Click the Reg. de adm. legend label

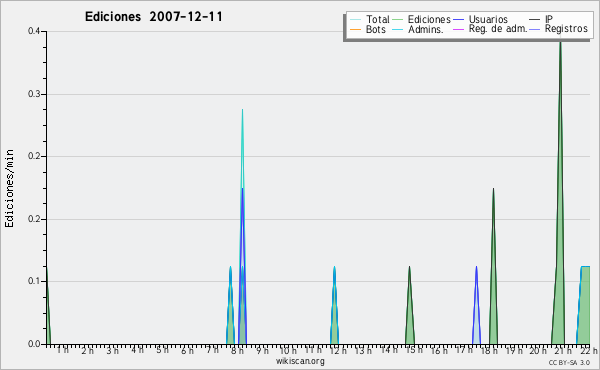[498, 29]
